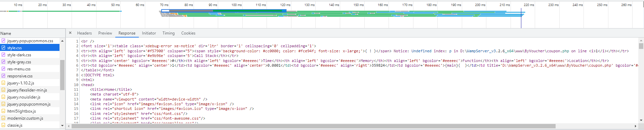Click the blue timeline marker line
644x130 pixels.
point(521,18)
